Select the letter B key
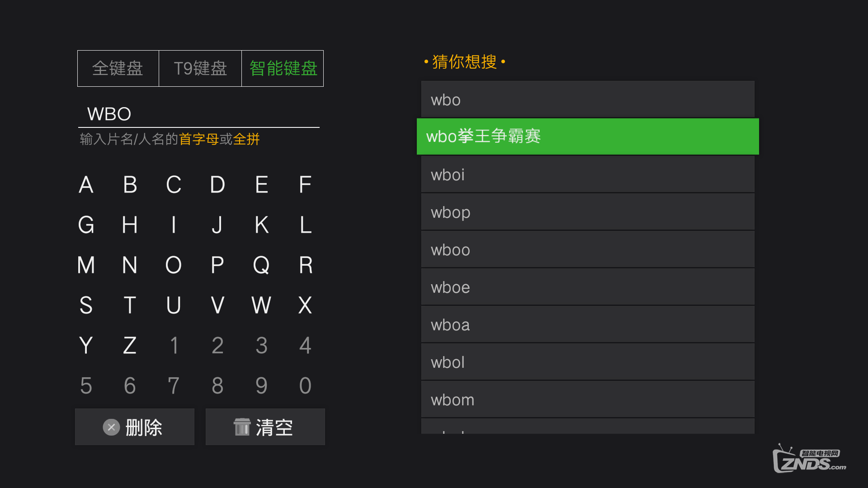The height and width of the screenshot is (488, 868). [130, 185]
